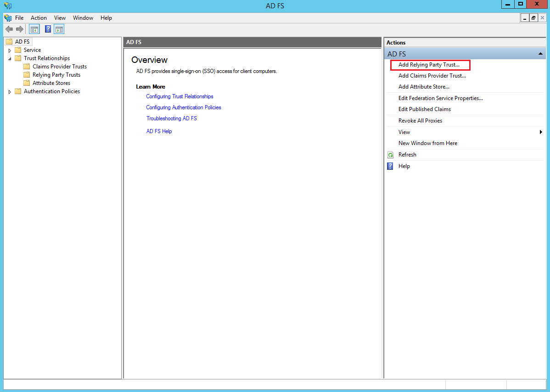550x392 pixels.
Task: Click the Claims Provider Trusts folder icon
Action: click(27, 66)
